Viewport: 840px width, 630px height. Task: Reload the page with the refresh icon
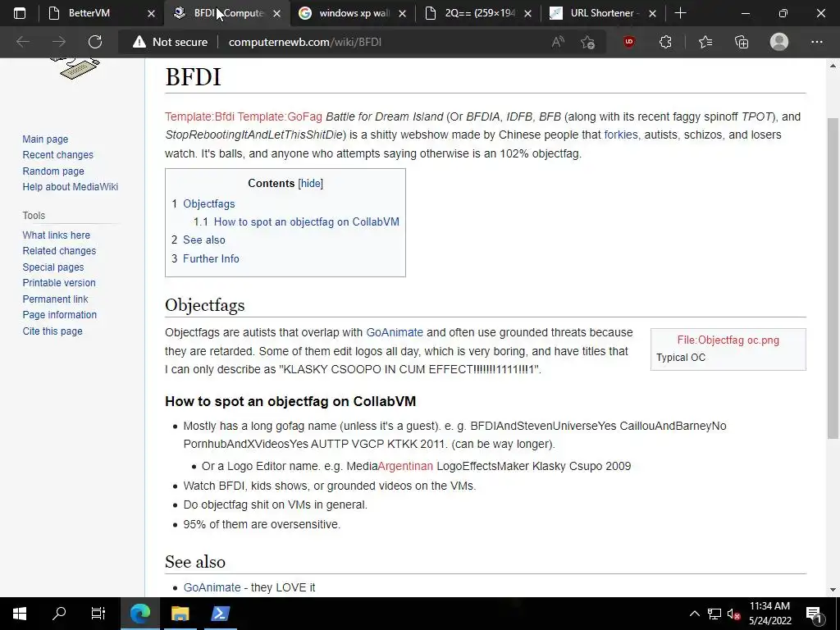pos(95,42)
